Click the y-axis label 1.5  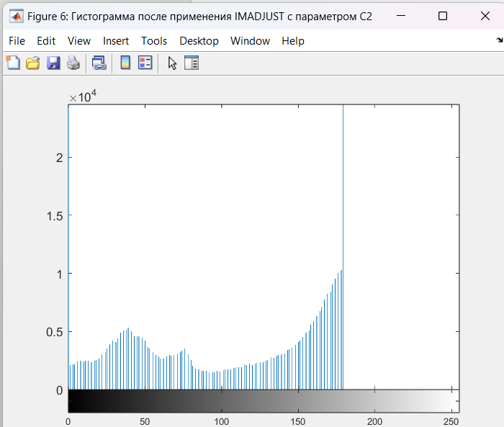tap(55, 216)
